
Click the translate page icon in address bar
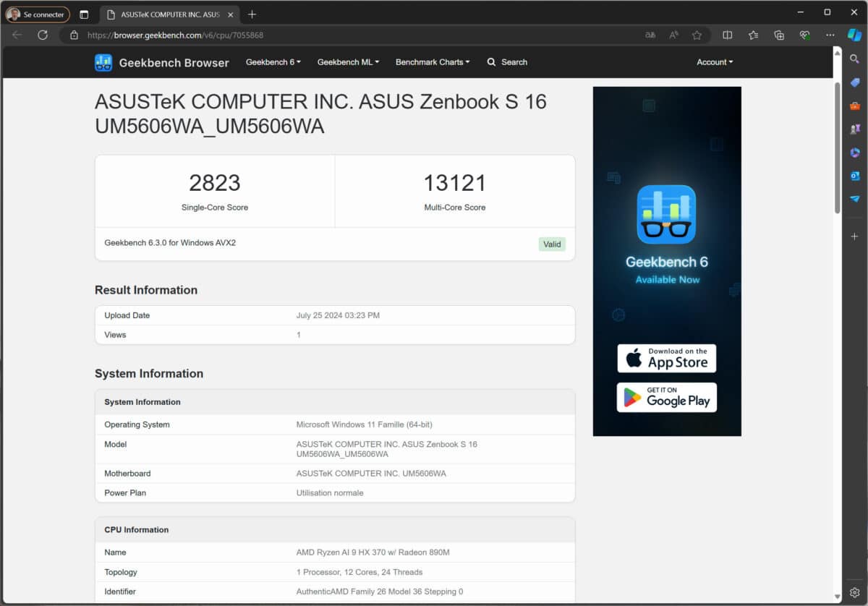coord(650,35)
